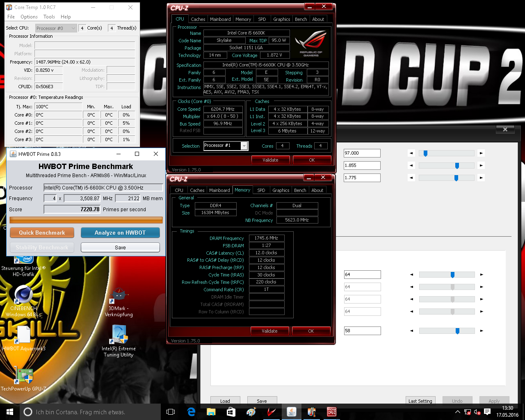This screenshot has width=525, height=420.
Task: Click Load button in tuning utility
Action: click(x=225, y=401)
